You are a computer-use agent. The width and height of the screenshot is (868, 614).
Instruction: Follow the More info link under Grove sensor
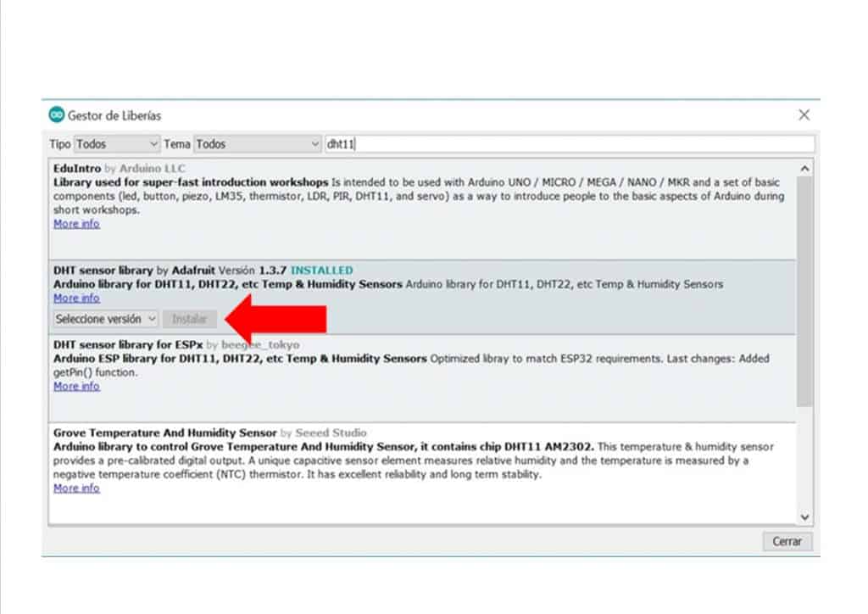click(76, 488)
